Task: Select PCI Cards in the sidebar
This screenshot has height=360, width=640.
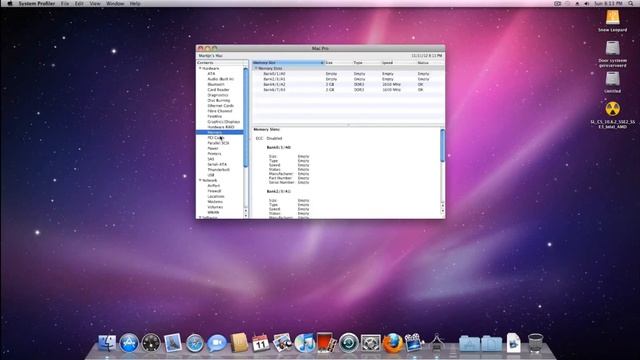Action: 216,138
